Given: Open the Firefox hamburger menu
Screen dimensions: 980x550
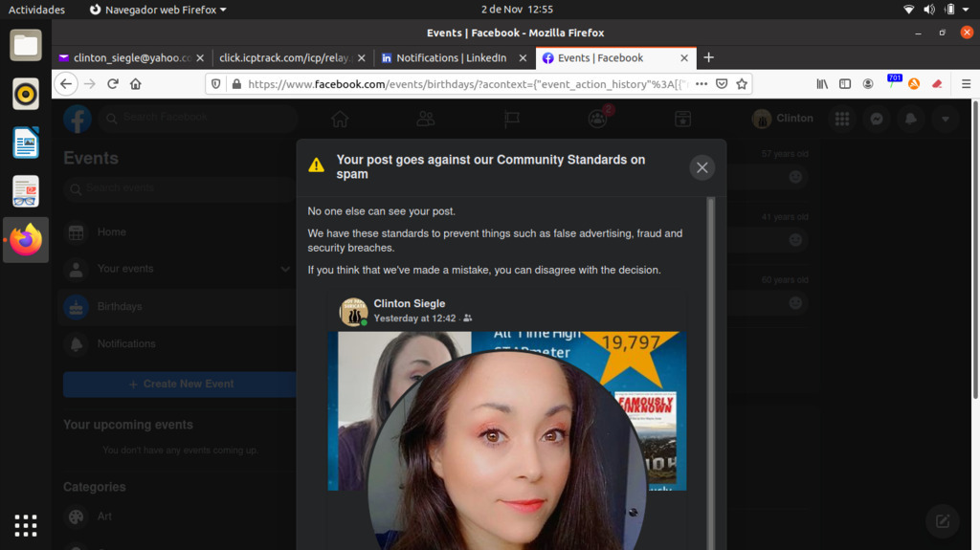Looking at the screenshot, I should (x=966, y=84).
